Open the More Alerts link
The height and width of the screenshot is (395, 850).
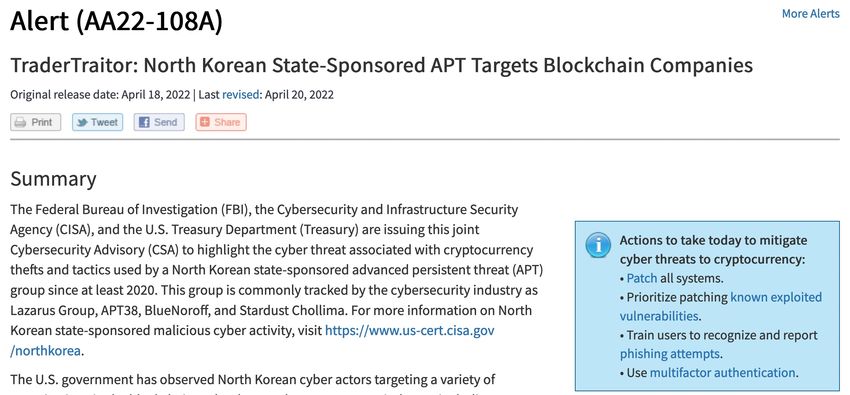tap(810, 14)
